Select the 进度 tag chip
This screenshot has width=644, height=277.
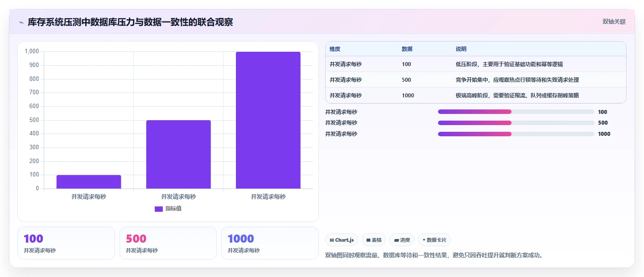[402, 240]
